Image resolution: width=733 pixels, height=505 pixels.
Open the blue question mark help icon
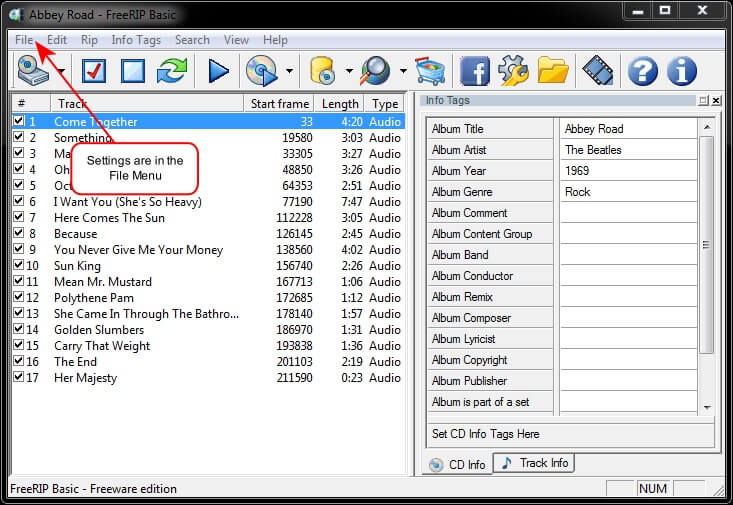pos(642,71)
